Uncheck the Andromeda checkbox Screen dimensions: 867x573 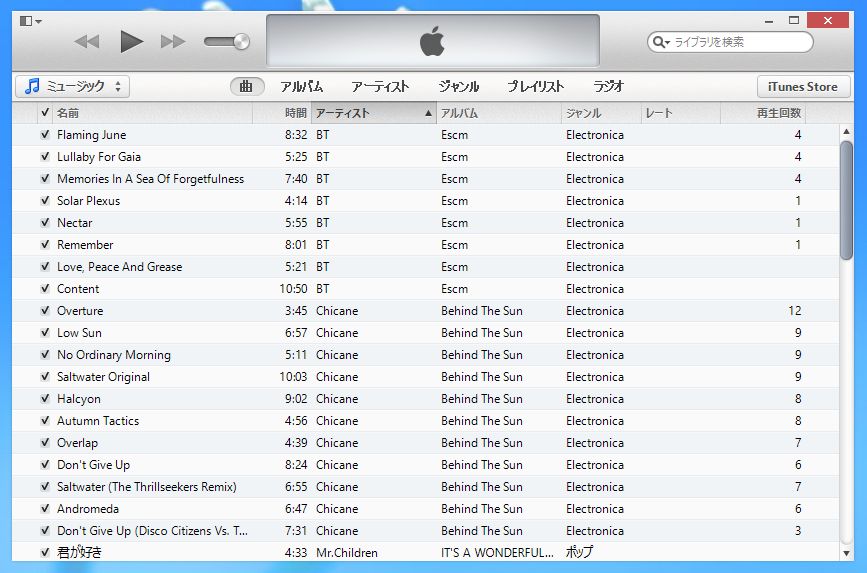tap(45, 509)
